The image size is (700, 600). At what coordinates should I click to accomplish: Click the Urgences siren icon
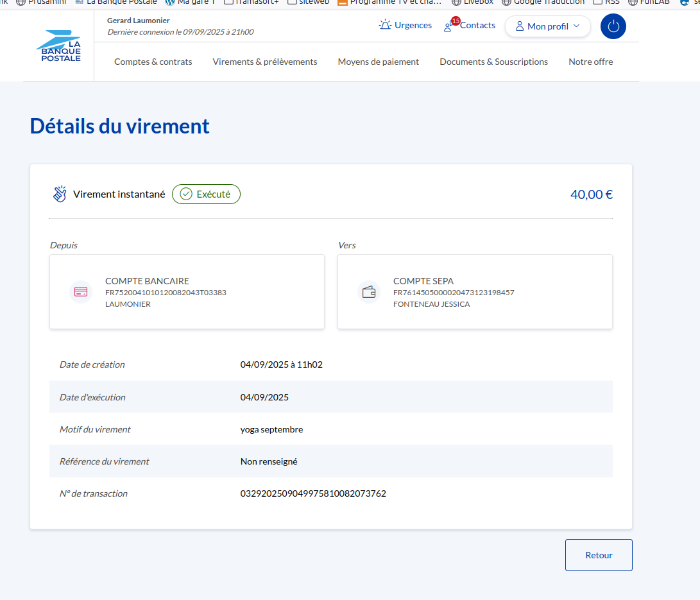click(x=385, y=25)
